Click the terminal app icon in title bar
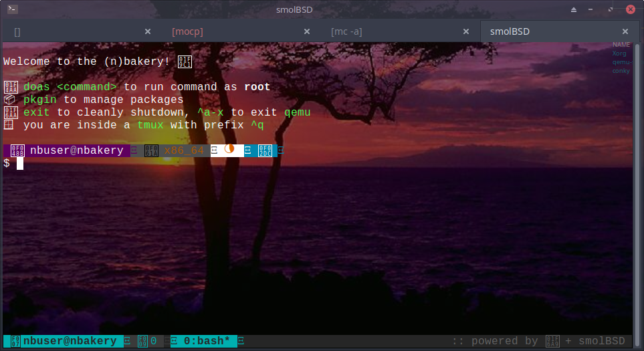Image resolution: width=644 pixels, height=351 pixels. coord(13,9)
